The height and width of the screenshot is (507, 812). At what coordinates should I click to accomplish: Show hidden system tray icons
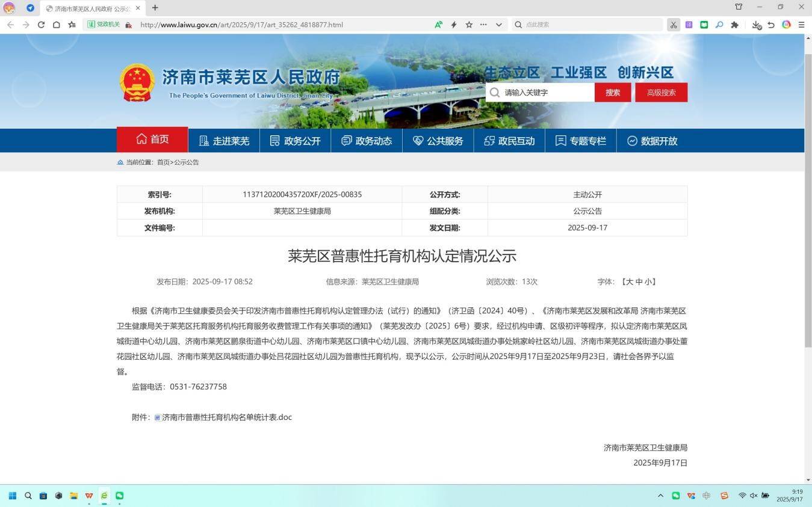(660, 496)
